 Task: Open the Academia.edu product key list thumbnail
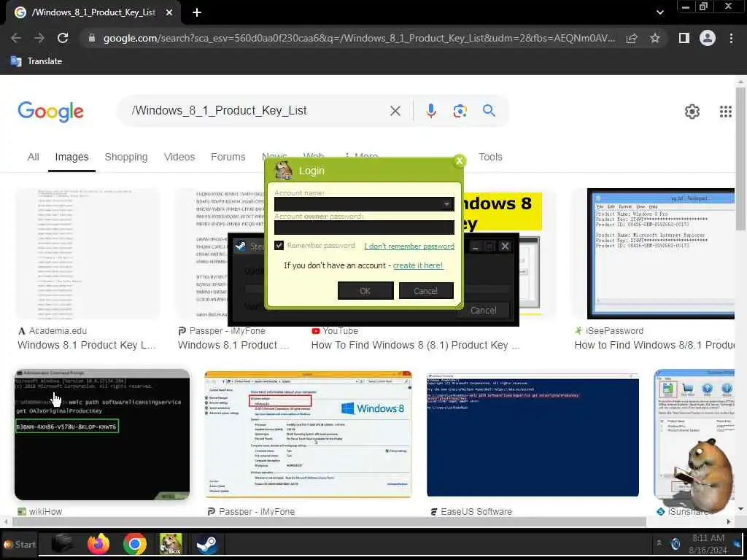coord(88,254)
